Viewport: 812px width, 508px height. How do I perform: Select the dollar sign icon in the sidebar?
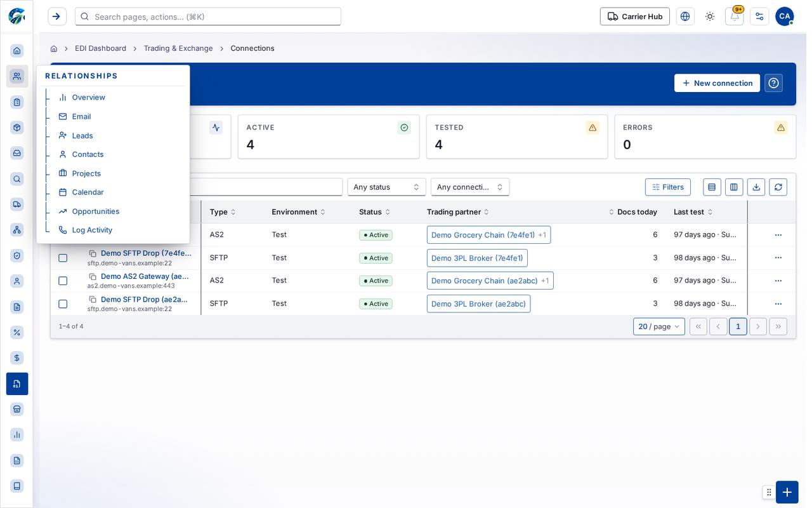click(17, 358)
